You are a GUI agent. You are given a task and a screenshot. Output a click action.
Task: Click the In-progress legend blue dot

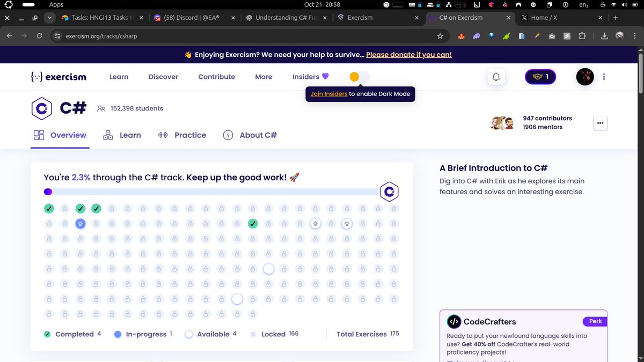(118, 334)
